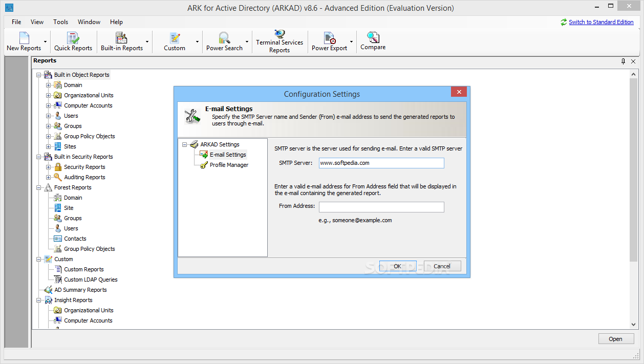Image resolution: width=644 pixels, height=364 pixels.
Task: Open the Tools menu
Action: 60,22
